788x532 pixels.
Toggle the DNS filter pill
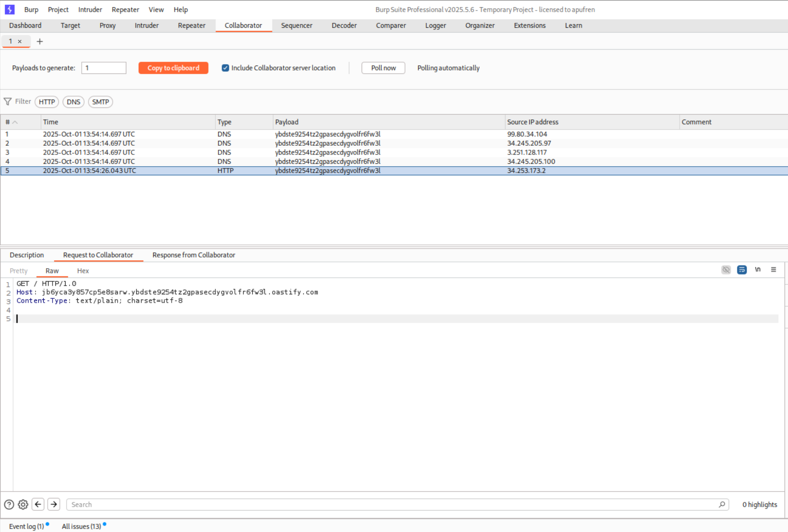(73, 102)
